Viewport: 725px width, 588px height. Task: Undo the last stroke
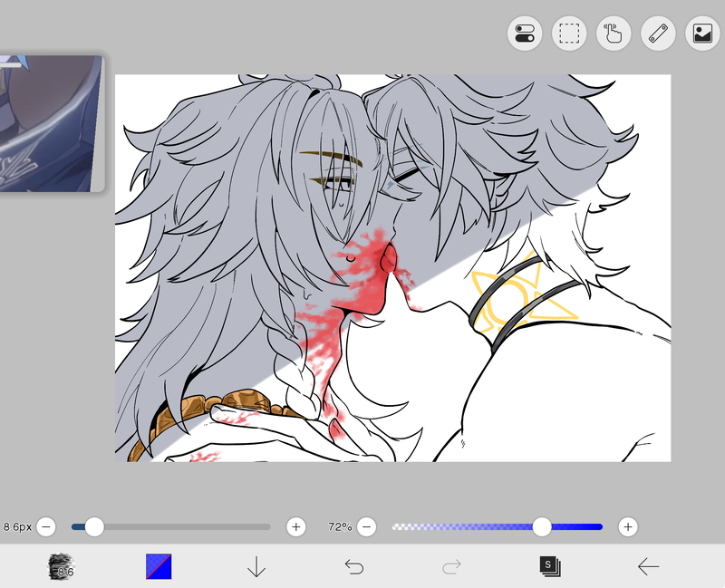pyautogui.click(x=354, y=567)
